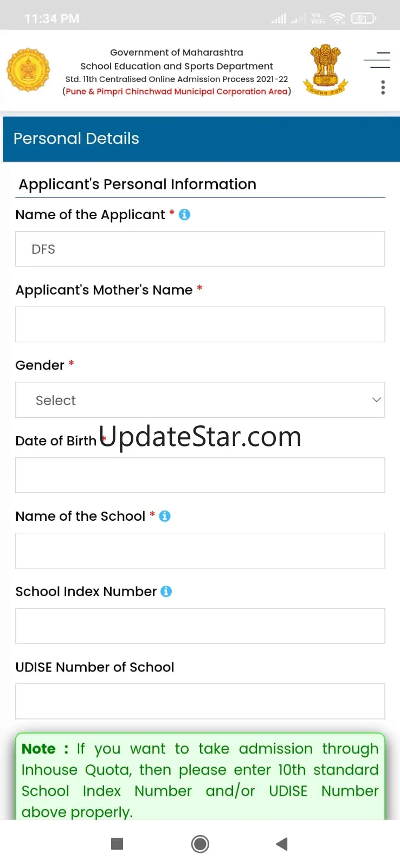
Task: Focus the Date of Birth field
Action: [200, 475]
